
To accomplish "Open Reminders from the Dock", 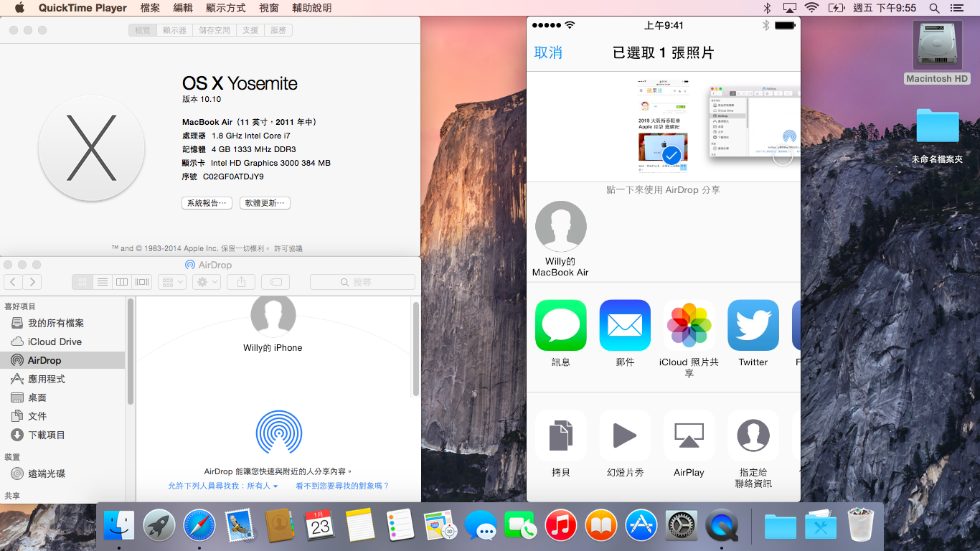I will pyautogui.click(x=400, y=526).
